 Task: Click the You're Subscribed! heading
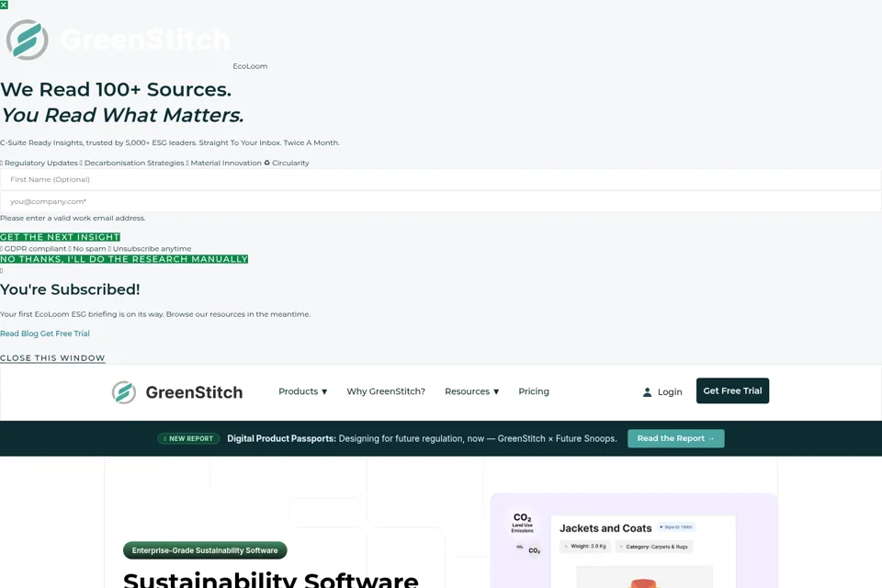[x=70, y=289]
